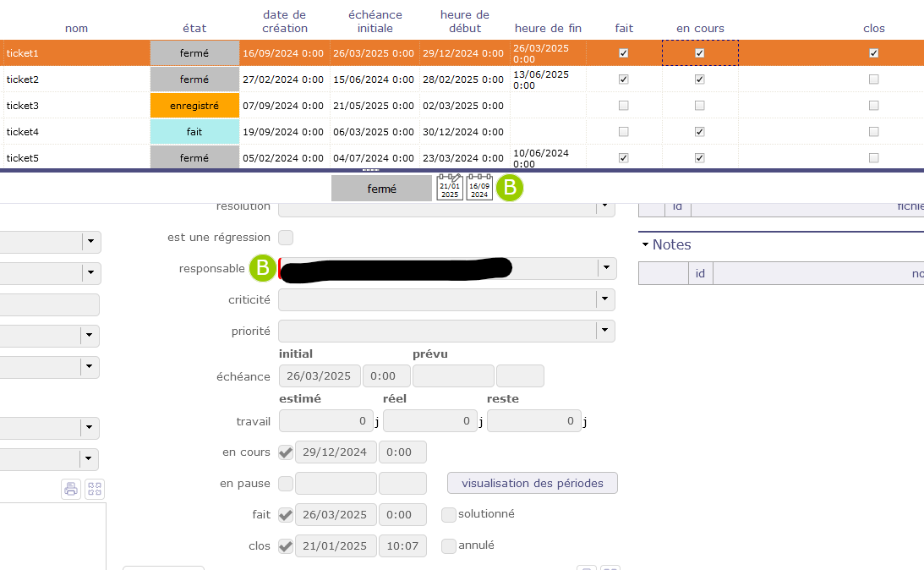
Task: Open the priorité dropdown list
Action: click(x=604, y=331)
